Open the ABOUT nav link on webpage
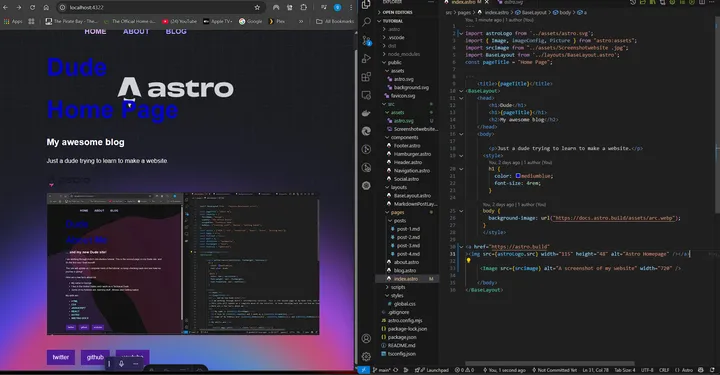The image size is (720, 375). click(136, 32)
